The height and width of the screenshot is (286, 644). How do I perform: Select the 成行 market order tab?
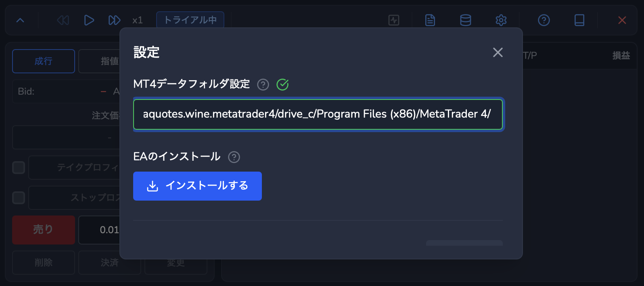tap(44, 61)
